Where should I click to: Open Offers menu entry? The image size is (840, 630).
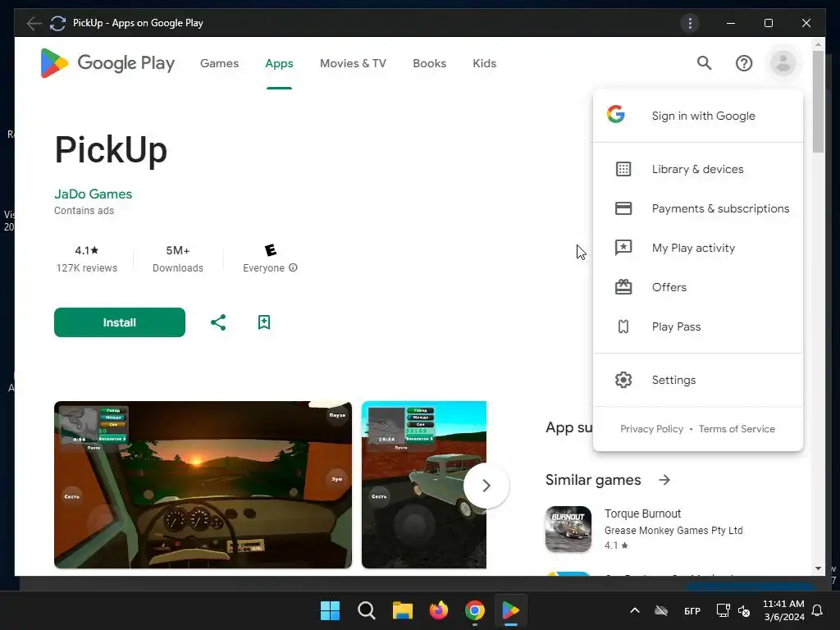click(x=698, y=287)
